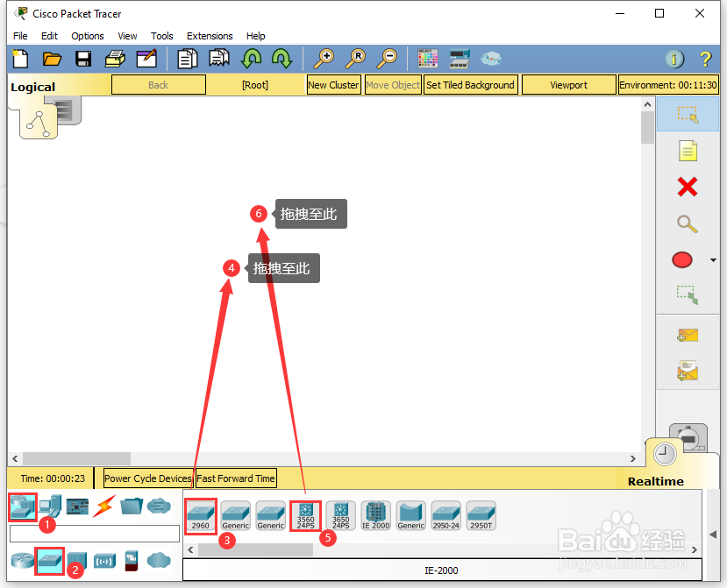
Task: Pick the 2950T switch
Action: (x=481, y=516)
